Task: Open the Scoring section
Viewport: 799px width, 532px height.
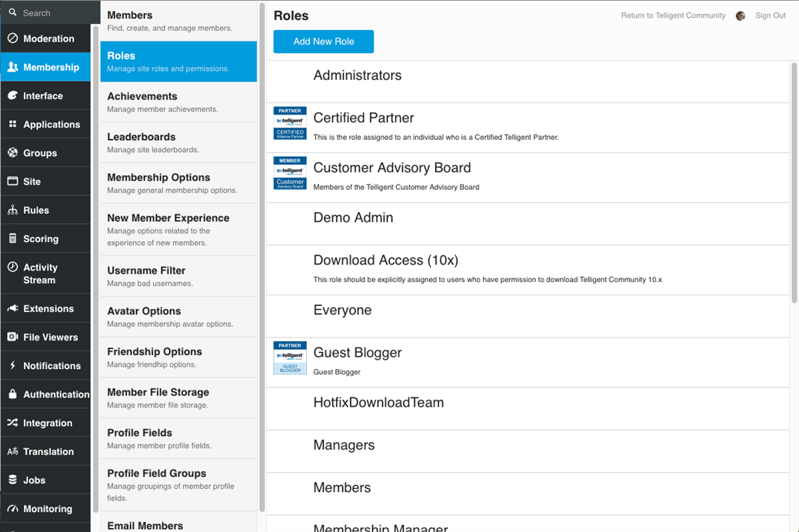Action: [x=45, y=238]
